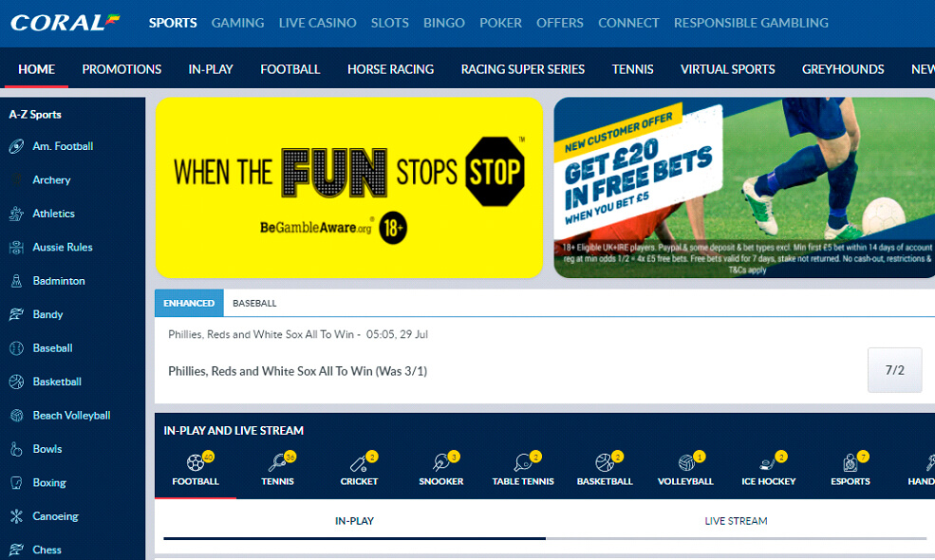Select the Enhanced tab
The height and width of the screenshot is (560, 935).
189,303
